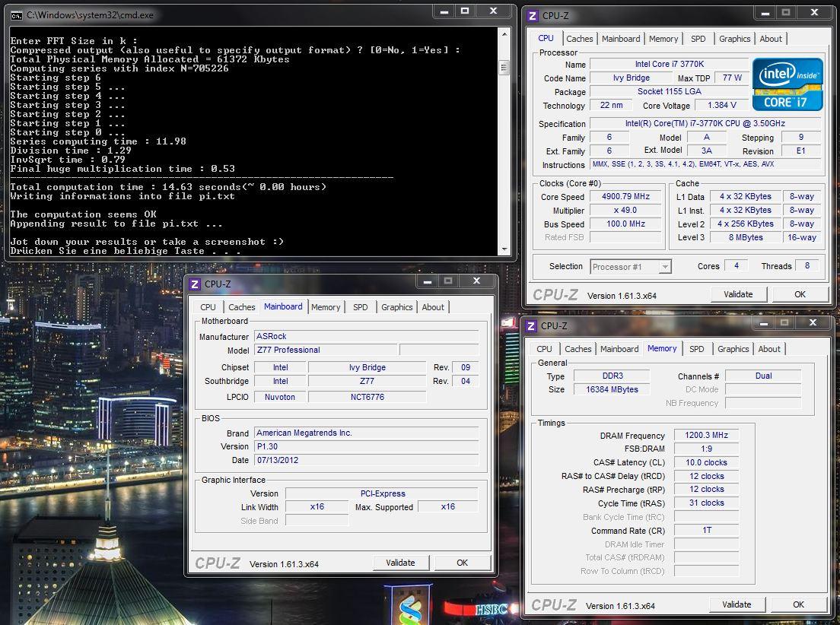This screenshot has height=625, width=840.
Task: Click the Command Rate 1T value
Action: (707, 530)
